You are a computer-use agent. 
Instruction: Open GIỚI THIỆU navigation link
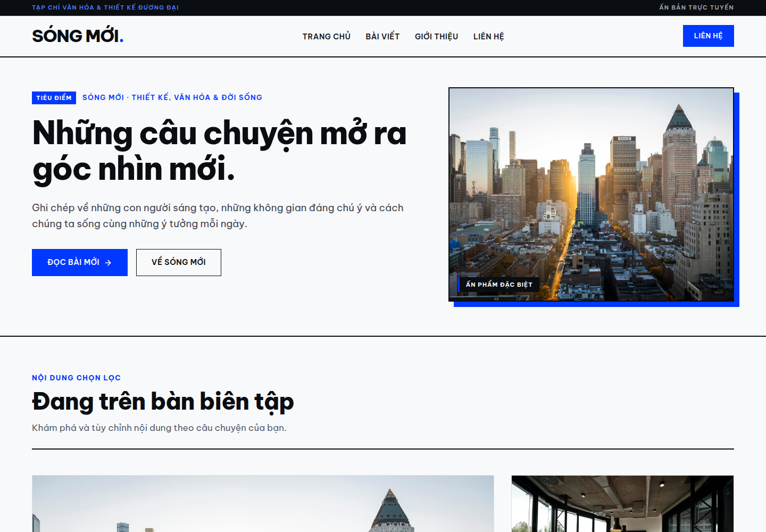[x=436, y=36]
